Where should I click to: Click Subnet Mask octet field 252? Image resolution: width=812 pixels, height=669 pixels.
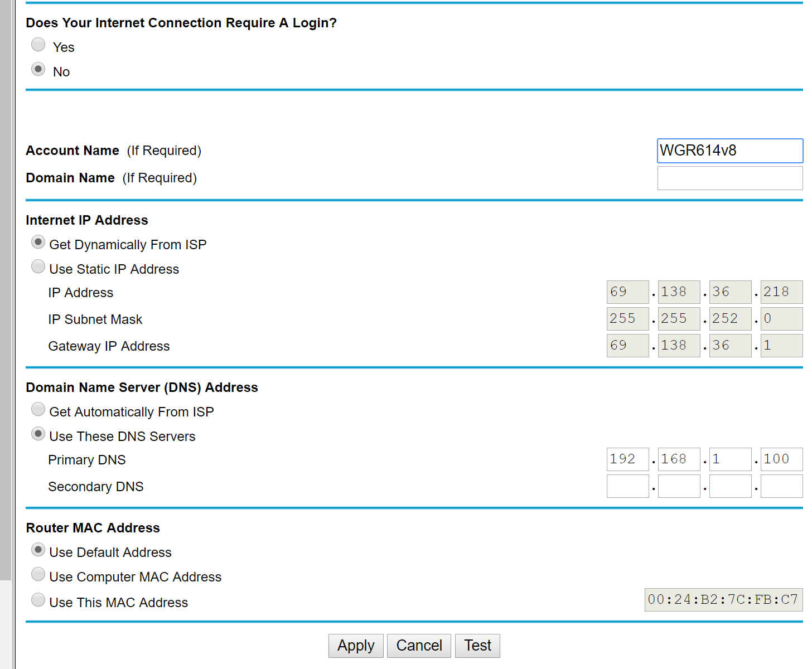click(x=731, y=319)
